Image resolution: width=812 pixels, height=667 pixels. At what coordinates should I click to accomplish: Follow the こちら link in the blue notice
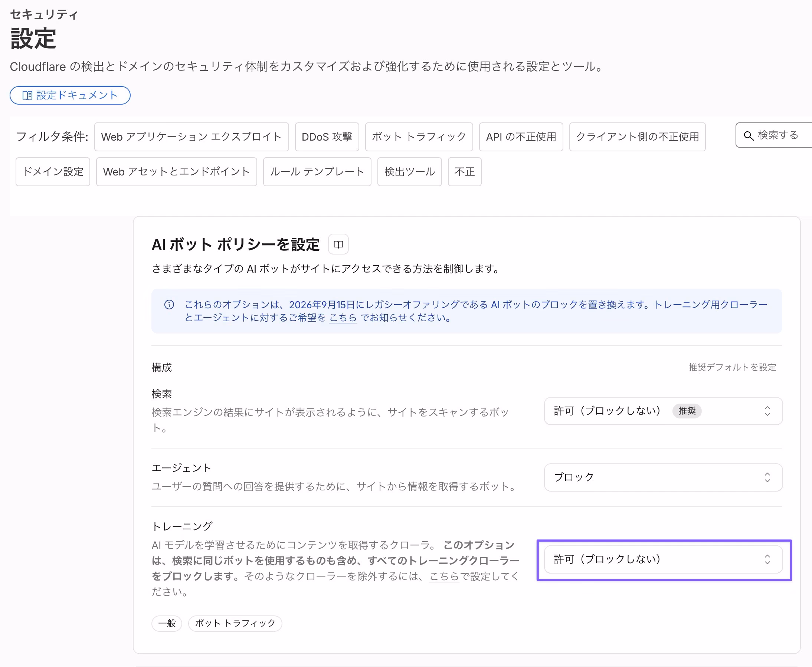[x=343, y=318]
